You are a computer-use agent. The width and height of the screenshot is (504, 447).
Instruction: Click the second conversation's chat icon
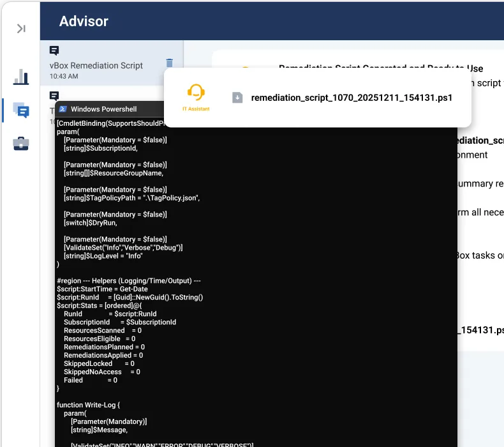point(54,95)
